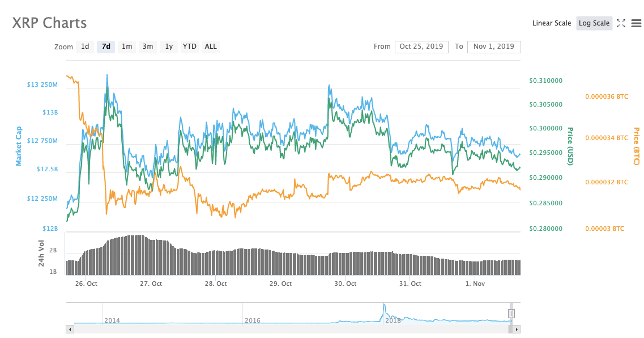Click the $12 750M axis label
Viewport: 644px width, 338px height.
[42, 141]
